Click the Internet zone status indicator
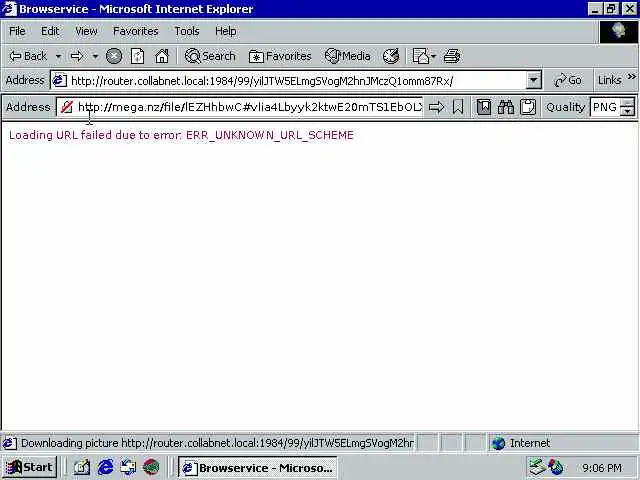The width and height of the screenshot is (640, 480). point(522,443)
